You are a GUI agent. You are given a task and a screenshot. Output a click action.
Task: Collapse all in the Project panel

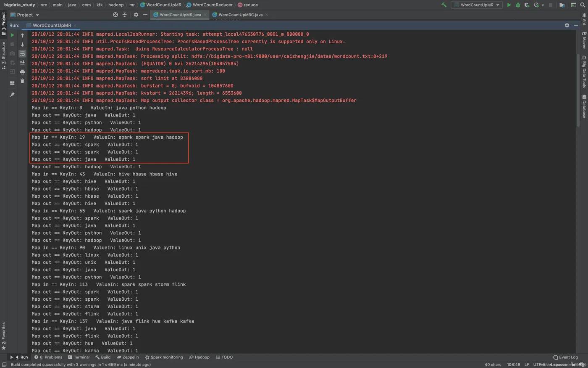pos(124,15)
